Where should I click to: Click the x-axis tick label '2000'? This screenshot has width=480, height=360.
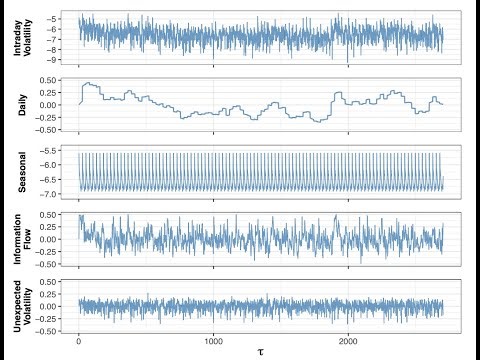coord(348,341)
